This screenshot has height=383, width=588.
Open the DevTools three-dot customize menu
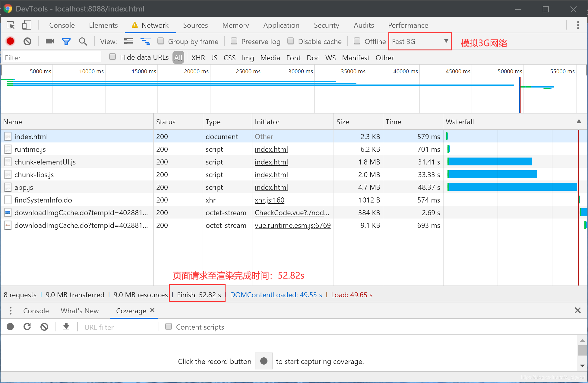coord(578,25)
